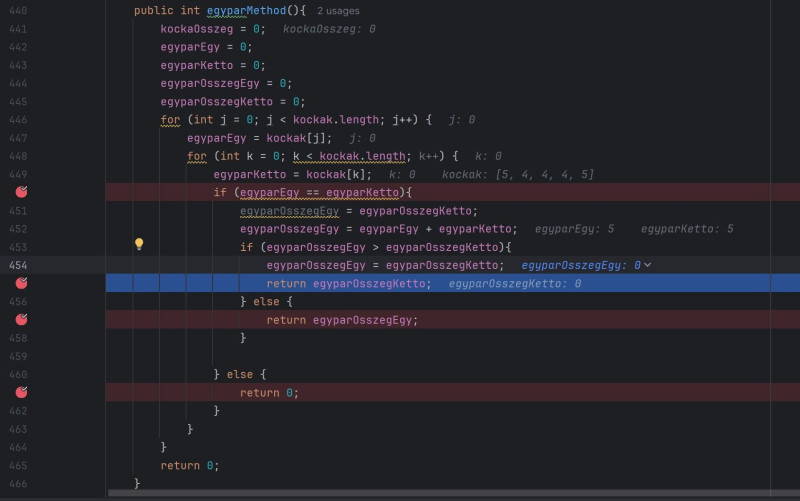800x501 pixels.
Task: Toggle breakpoint on return egyparOsszegEgy line
Action: (x=21, y=320)
